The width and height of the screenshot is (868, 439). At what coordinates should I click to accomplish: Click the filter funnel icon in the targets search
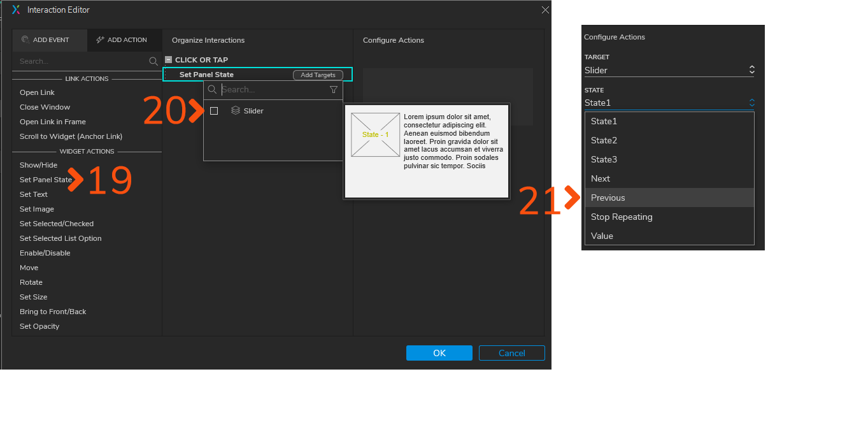coord(334,89)
